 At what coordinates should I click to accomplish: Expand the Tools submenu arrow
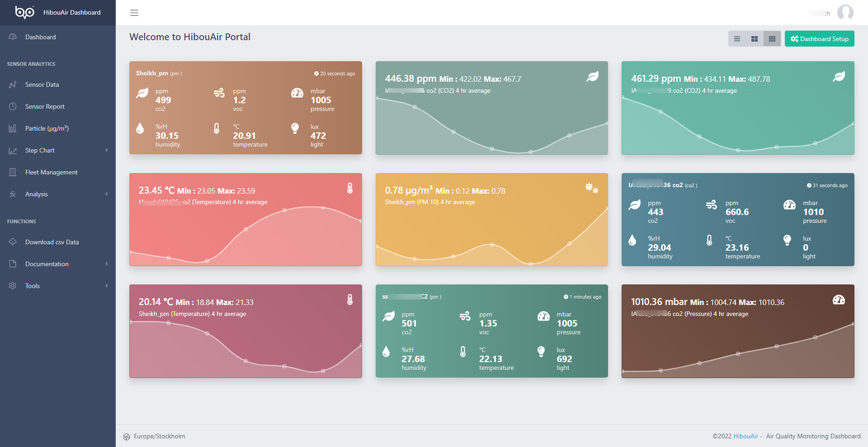click(107, 286)
